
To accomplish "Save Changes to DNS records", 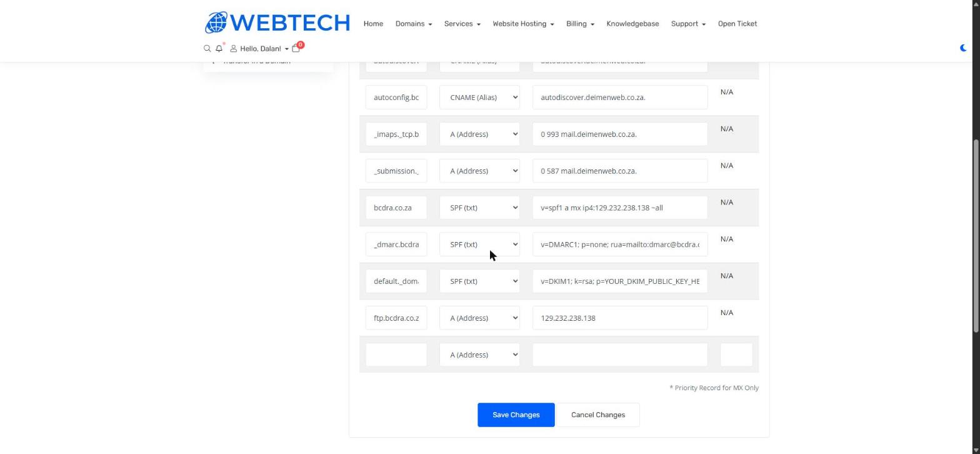I will point(516,415).
